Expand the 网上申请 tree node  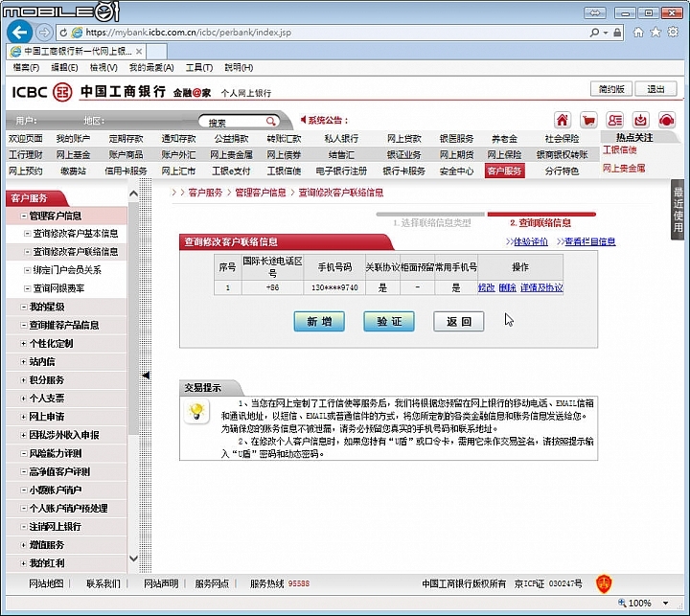(x=24, y=417)
